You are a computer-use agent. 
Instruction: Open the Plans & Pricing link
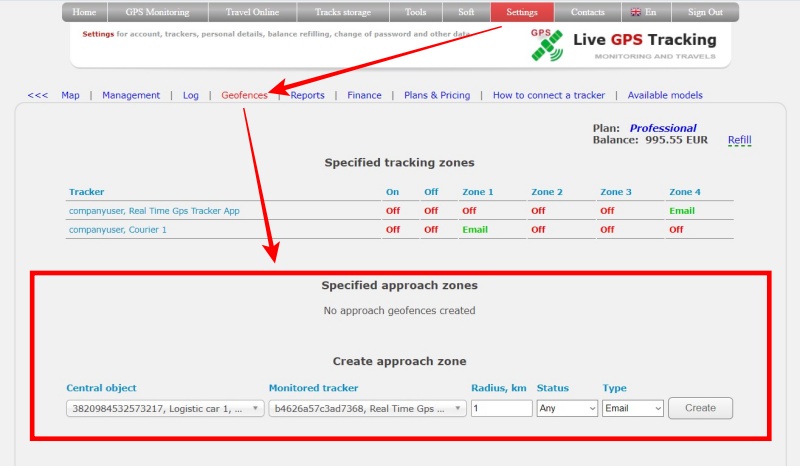(436, 95)
